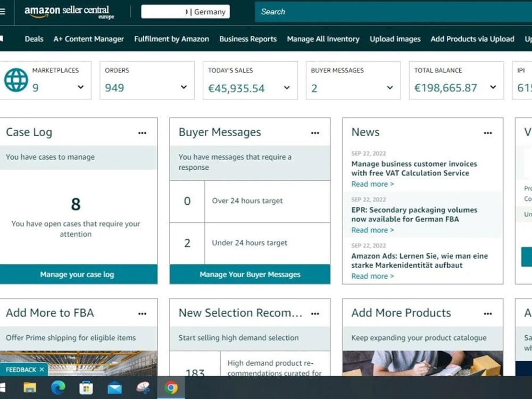Expand the Total Balance dropdown

tap(493, 87)
